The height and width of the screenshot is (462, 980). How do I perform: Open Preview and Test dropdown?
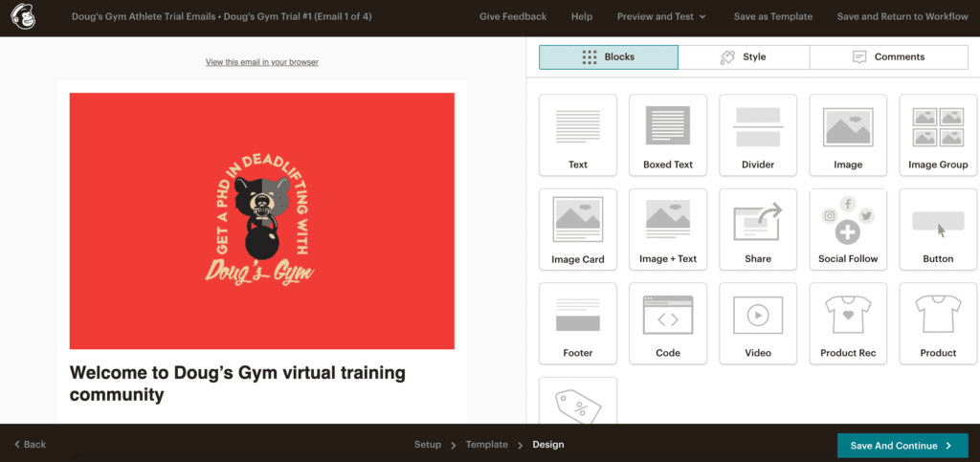(x=661, y=17)
